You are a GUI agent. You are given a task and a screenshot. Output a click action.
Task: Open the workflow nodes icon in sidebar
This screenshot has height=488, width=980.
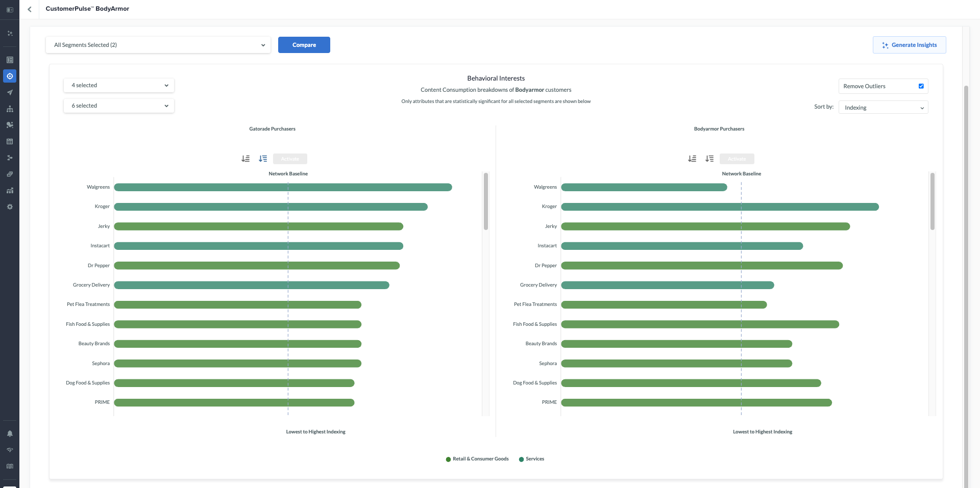coord(10,158)
